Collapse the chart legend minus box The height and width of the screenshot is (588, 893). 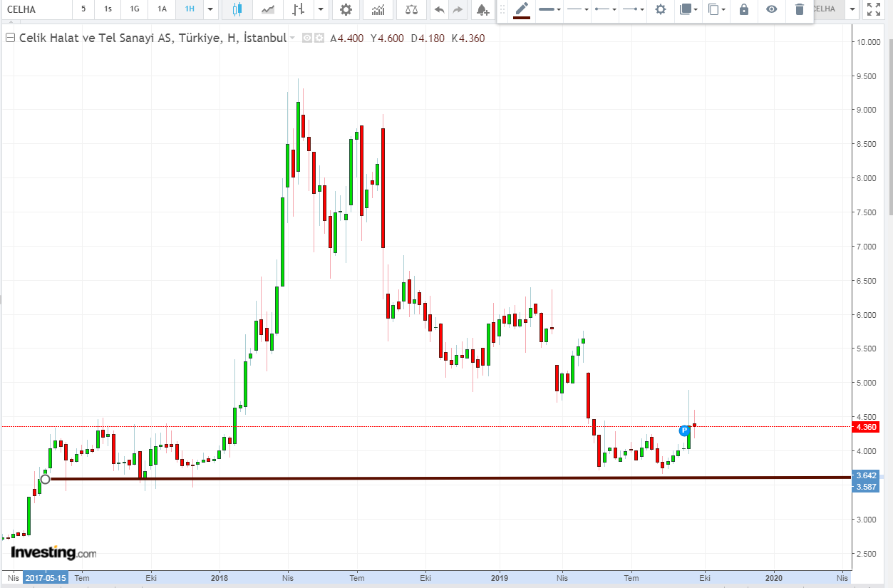coord(10,38)
